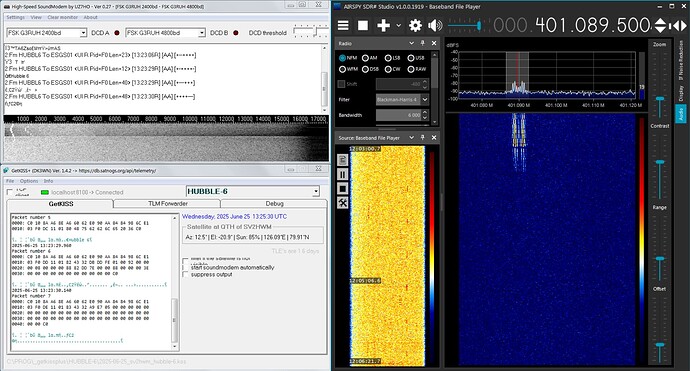Screen dimensions: 690x371
Task: Expand the Radio panel chevron menu
Action: click(x=411, y=43)
